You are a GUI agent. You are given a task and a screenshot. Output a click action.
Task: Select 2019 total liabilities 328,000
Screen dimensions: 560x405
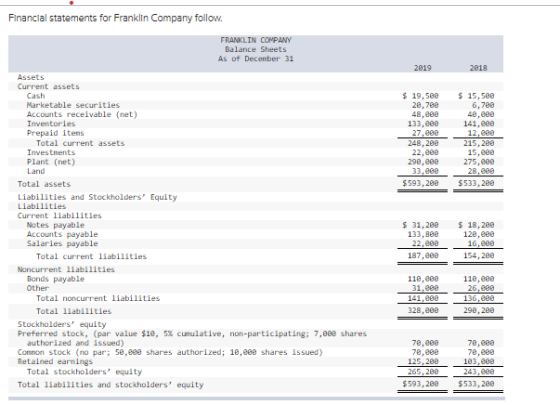pyautogui.click(x=423, y=310)
